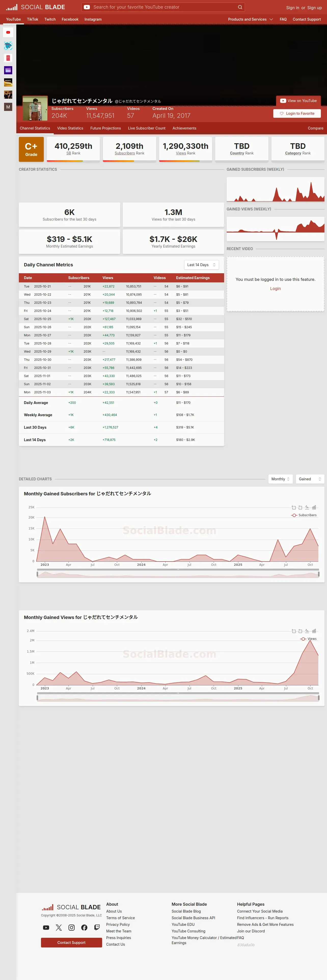Open the red T-Series channel avatar in the sidebar

(8, 58)
